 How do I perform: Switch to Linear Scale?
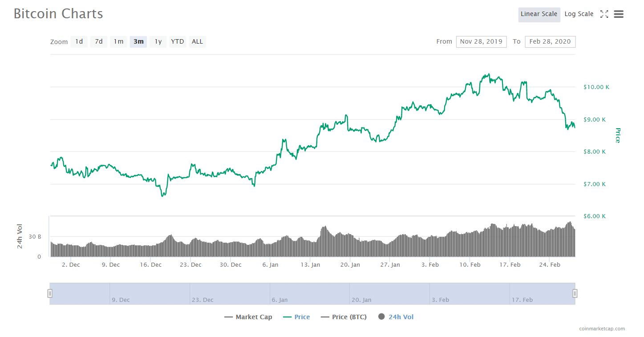click(539, 14)
